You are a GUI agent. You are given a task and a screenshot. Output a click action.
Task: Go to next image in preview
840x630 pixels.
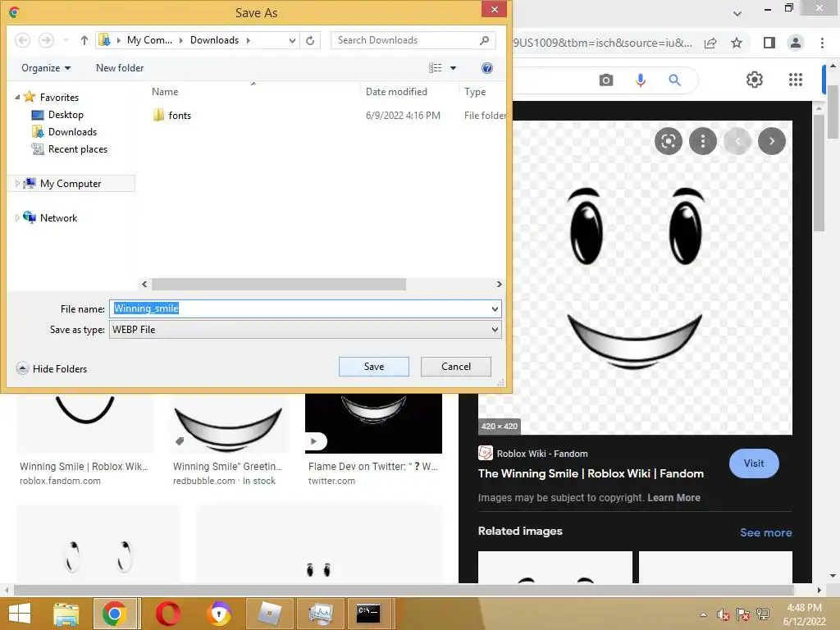(772, 141)
